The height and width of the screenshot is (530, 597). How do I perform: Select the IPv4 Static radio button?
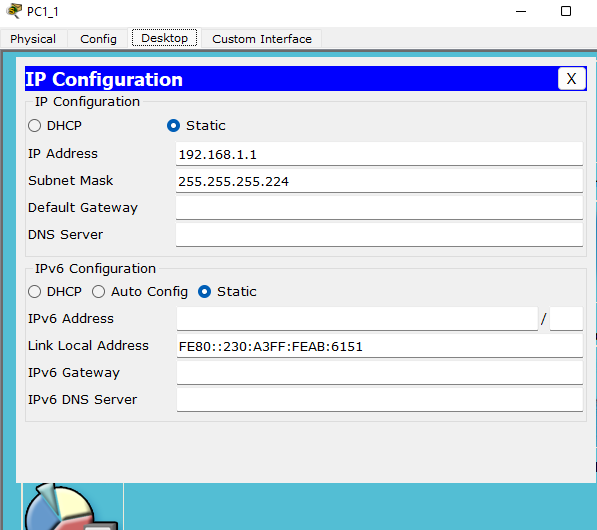click(x=173, y=126)
